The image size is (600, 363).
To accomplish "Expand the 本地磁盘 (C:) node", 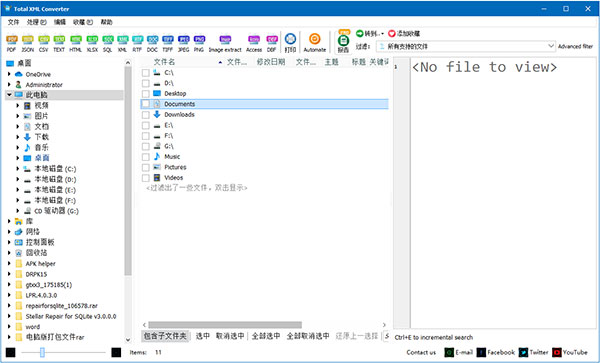I will (x=18, y=169).
